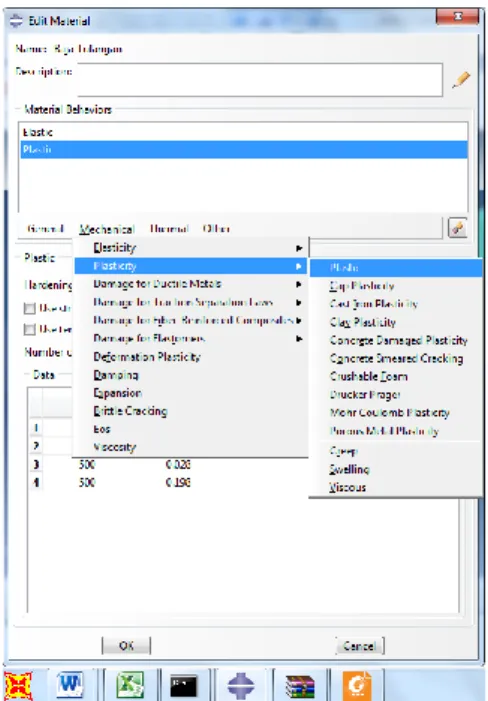Screen dimensions: 488x701
Task: Select data table row header 3
Action: pos(36,465)
